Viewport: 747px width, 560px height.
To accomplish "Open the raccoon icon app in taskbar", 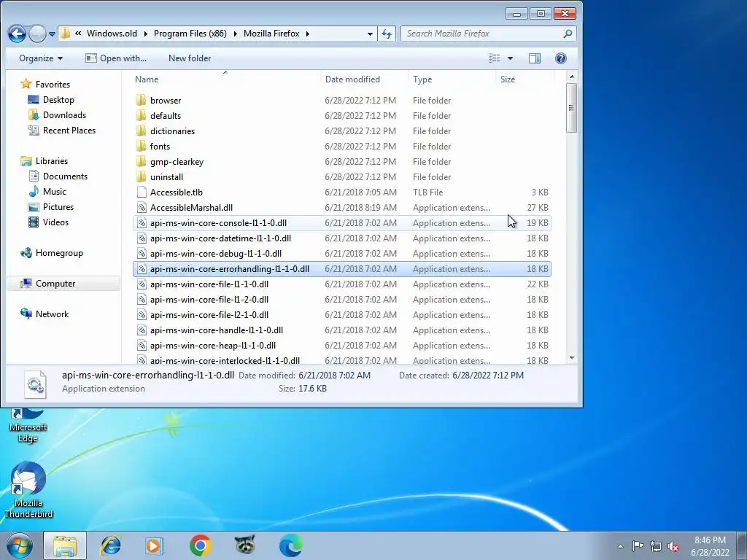I will (245, 545).
